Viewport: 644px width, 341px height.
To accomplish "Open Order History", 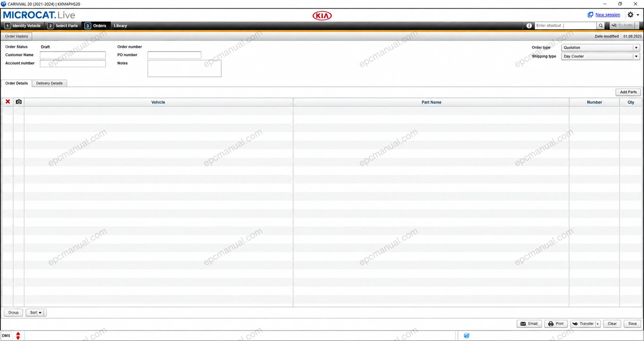I will click(x=17, y=36).
